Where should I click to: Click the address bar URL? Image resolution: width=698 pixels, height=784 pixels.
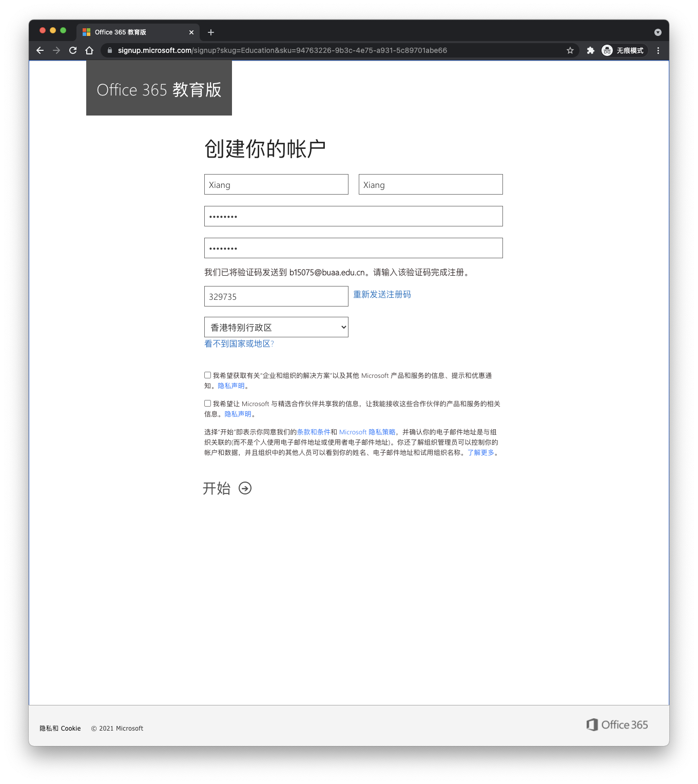(282, 50)
